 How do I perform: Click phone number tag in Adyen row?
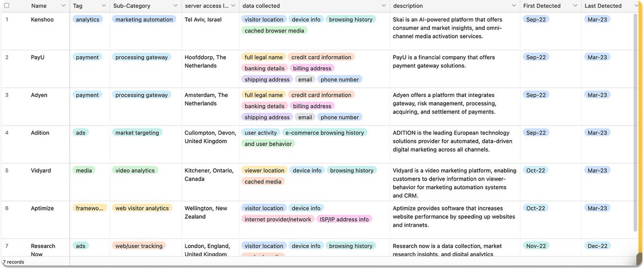click(x=340, y=117)
